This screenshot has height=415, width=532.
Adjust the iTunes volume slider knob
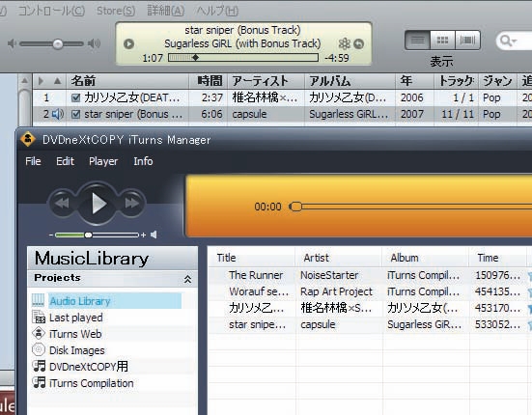point(58,43)
